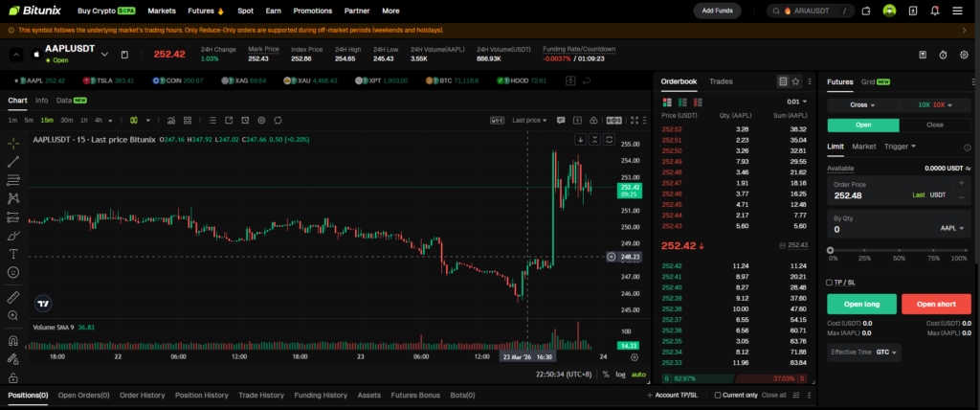Click the Open short button
This screenshot has height=410, width=980.
pyautogui.click(x=936, y=305)
